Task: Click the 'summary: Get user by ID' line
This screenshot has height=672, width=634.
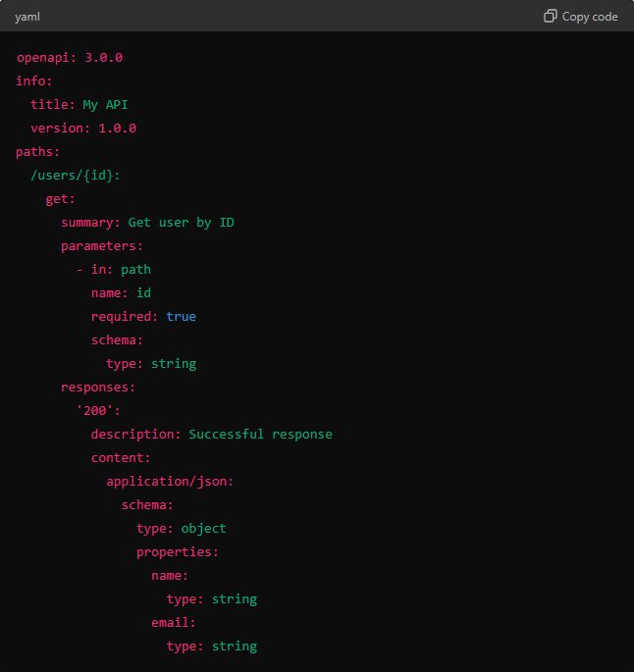Action: (x=148, y=223)
